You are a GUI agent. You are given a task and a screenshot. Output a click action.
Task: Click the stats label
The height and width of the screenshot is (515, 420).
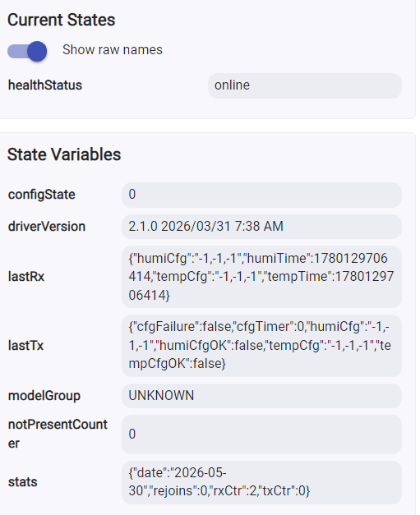[23, 482]
